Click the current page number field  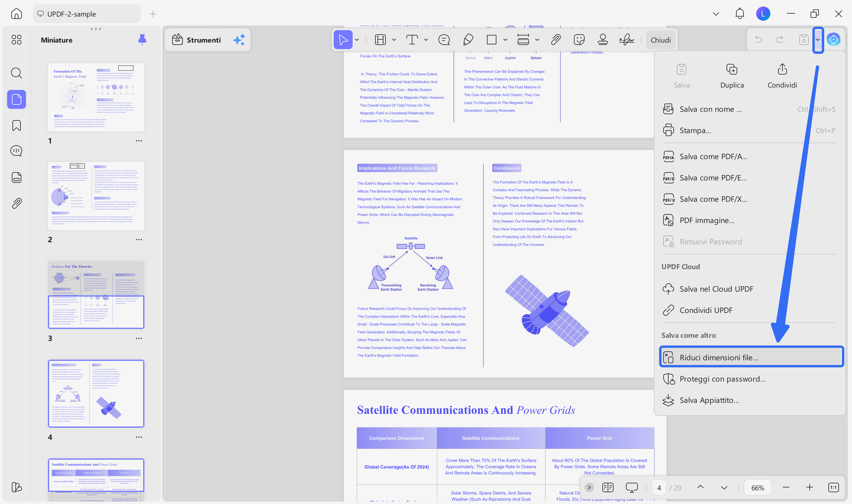[659, 488]
